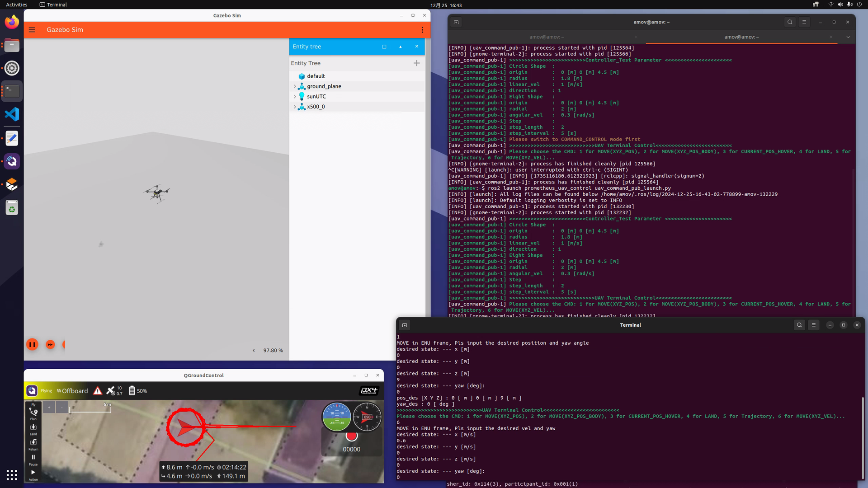Collapse the real time factor display arrow
This screenshot has height=488, width=868.
click(x=254, y=350)
